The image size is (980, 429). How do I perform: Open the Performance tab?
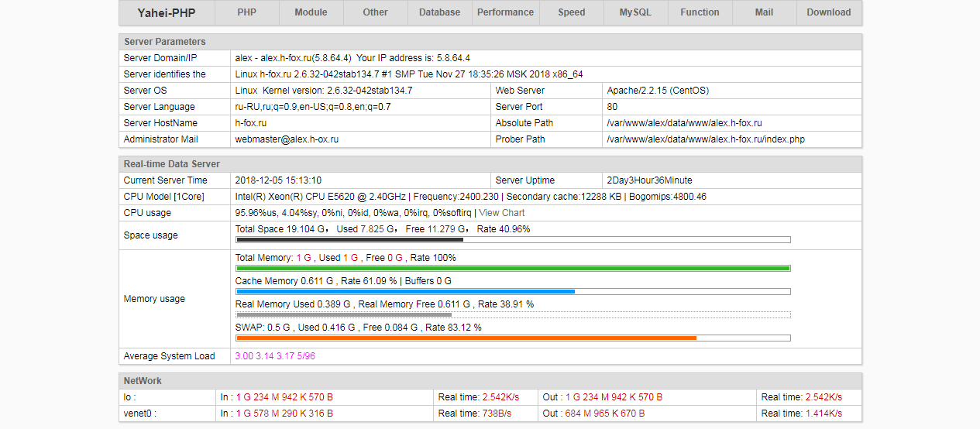(x=505, y=12)
